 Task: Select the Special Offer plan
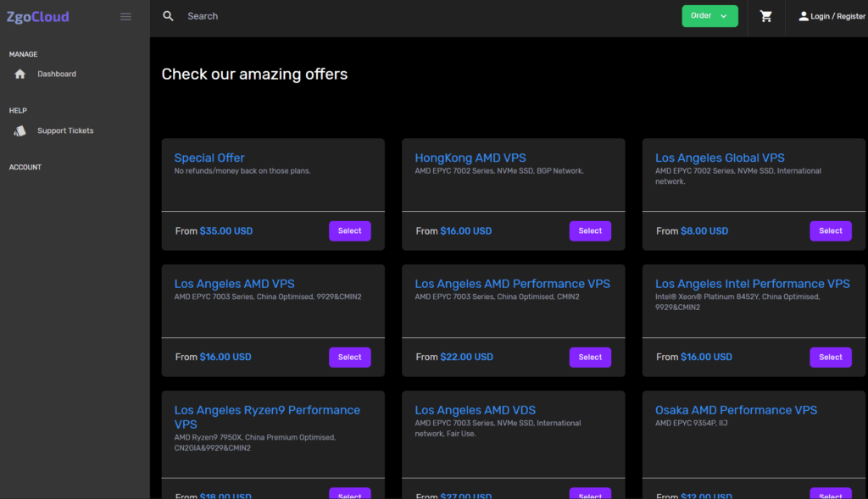[349, 231]
